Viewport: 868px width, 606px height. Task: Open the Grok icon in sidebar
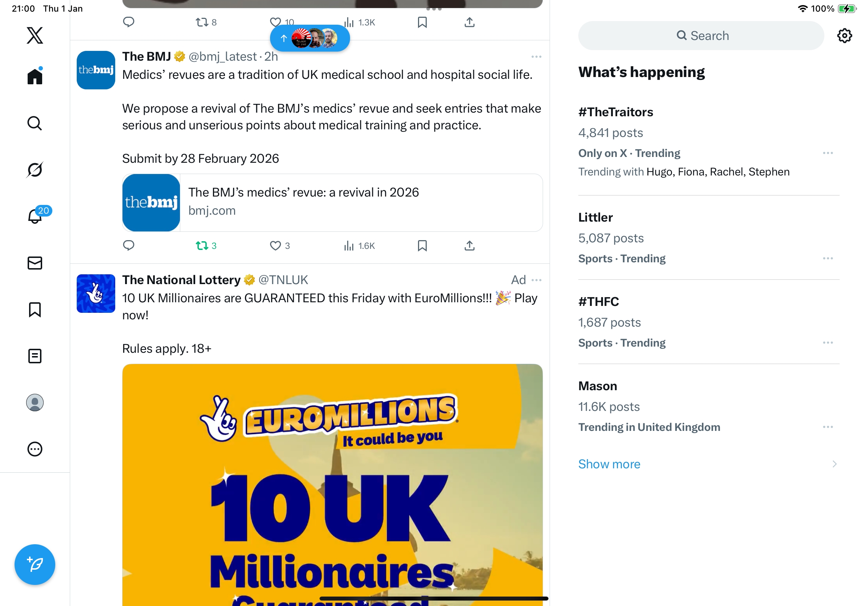pos(35,170)
